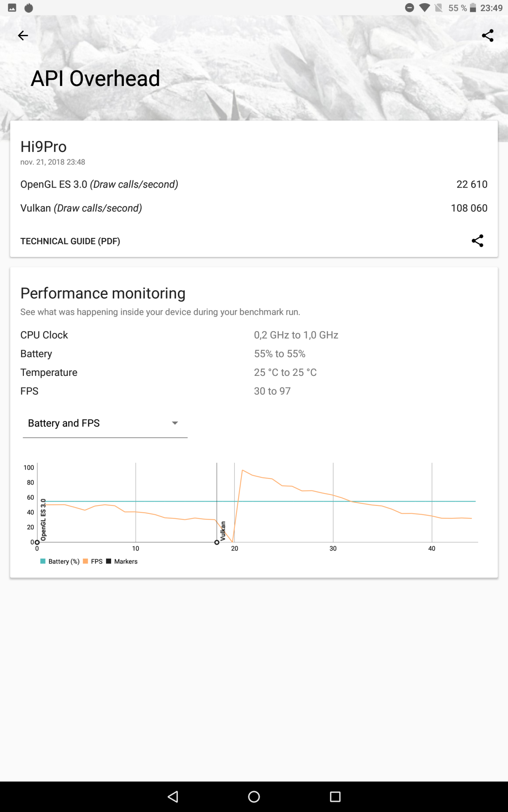Toggle FPS legend series on chart
The width and height of the screenshot is (508, 812).
[93, 561]
